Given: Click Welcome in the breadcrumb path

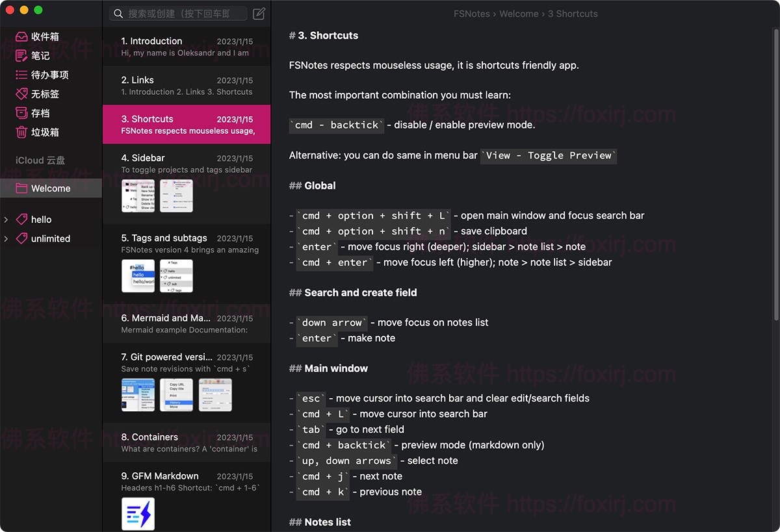Looking at the screenshot, I should coord(519,13).
